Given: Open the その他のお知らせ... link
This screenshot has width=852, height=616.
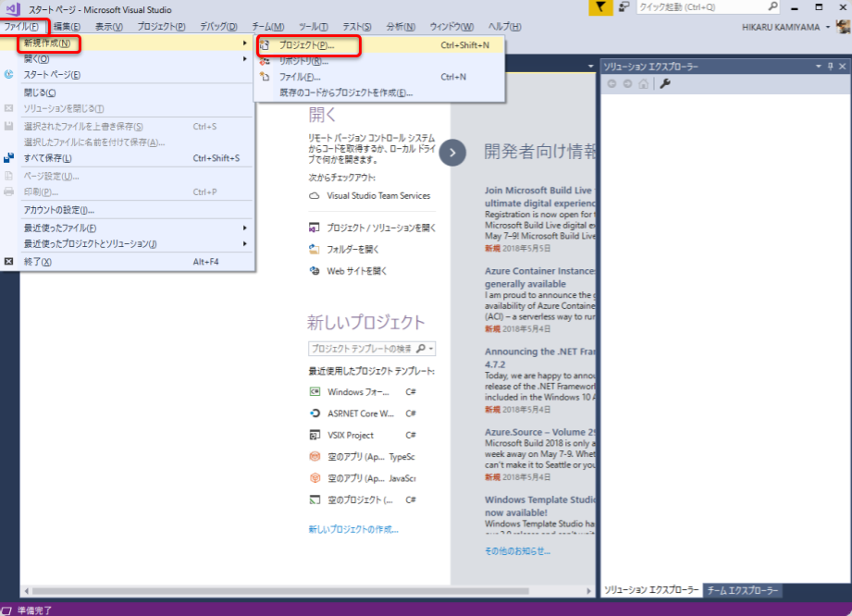Looking at the screenshot, I should [517, 551].
